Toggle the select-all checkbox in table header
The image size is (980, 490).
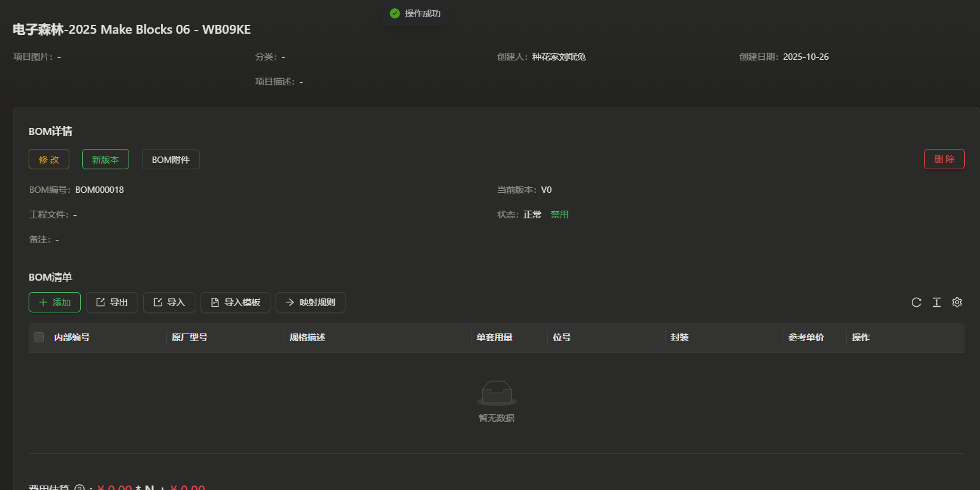tap(39, 337)
